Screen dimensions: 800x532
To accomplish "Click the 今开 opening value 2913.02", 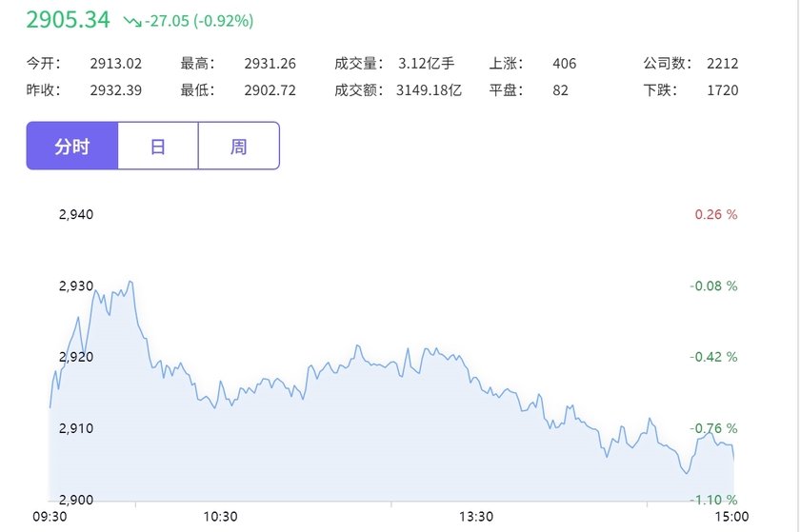I will 116,63.
